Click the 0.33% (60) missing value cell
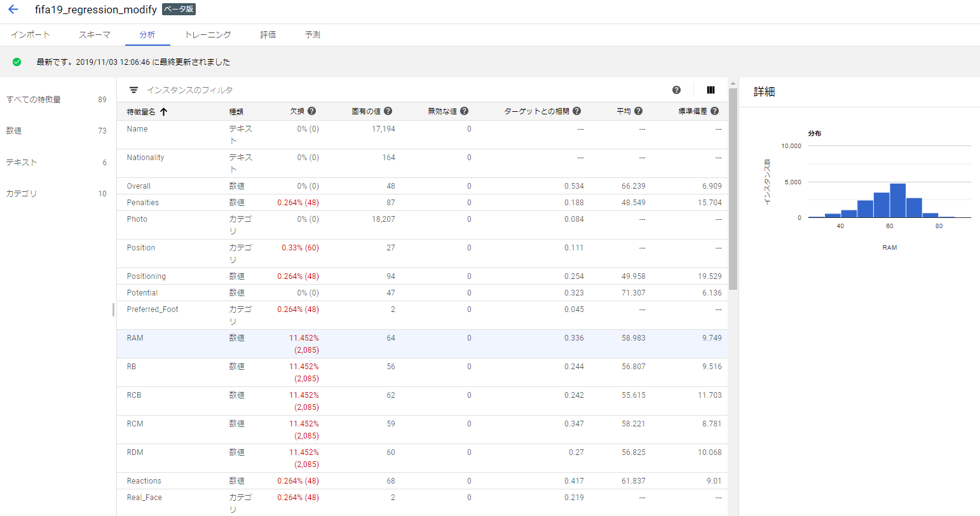This screenshot has width=980, height=516. tap(301, 248)
